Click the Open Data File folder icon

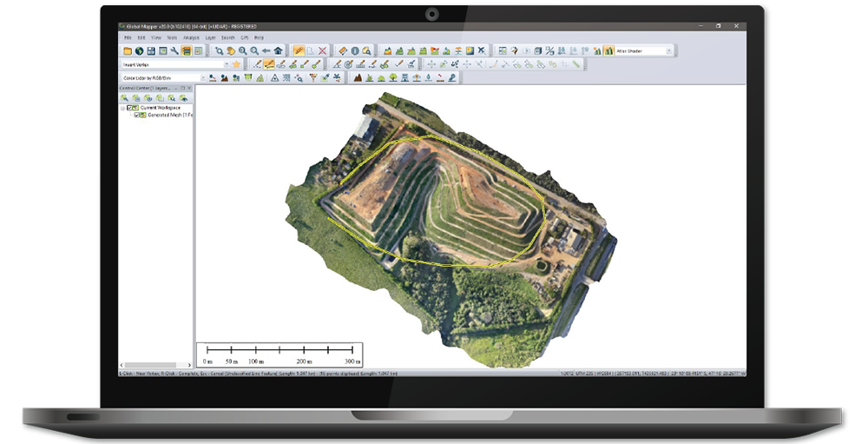click(x=128, y=51)
